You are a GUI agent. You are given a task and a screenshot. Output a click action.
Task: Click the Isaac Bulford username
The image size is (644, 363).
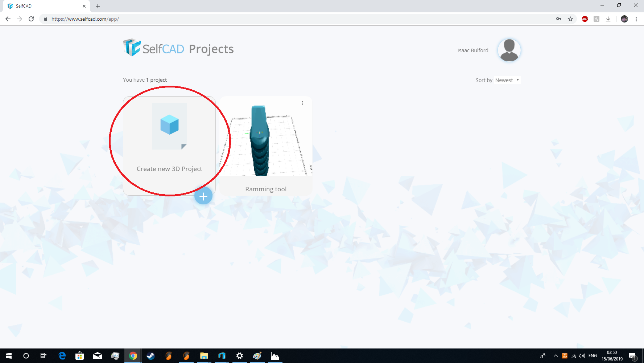coord(473,50)
